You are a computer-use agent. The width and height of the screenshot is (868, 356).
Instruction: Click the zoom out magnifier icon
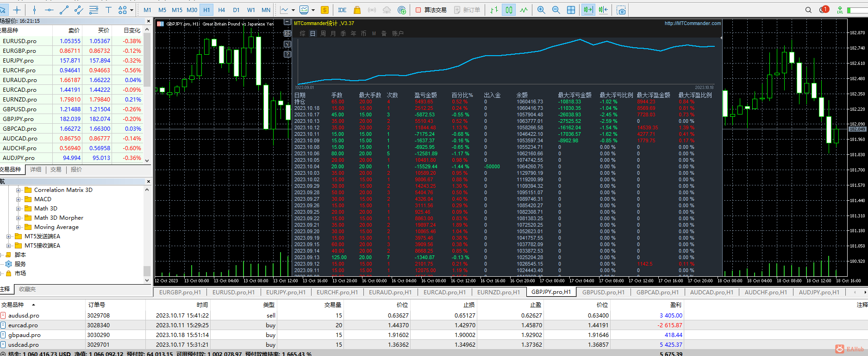(556, 10)
